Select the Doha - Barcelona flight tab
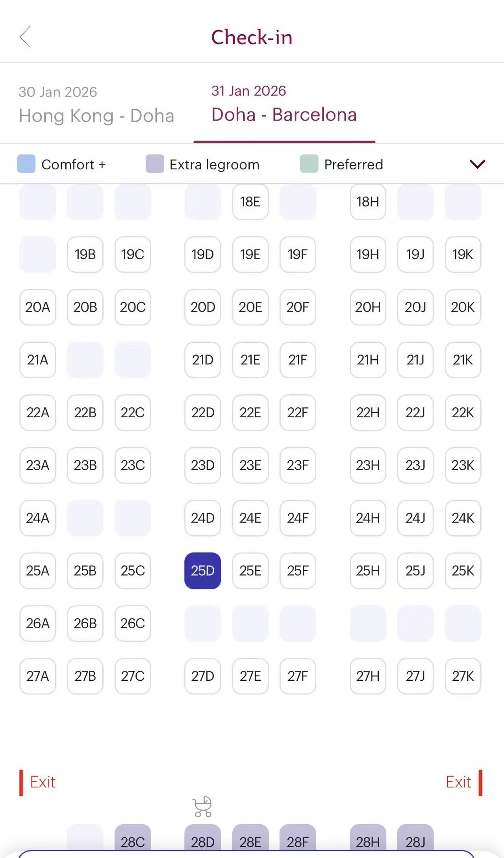 click(x=284, y=105)
